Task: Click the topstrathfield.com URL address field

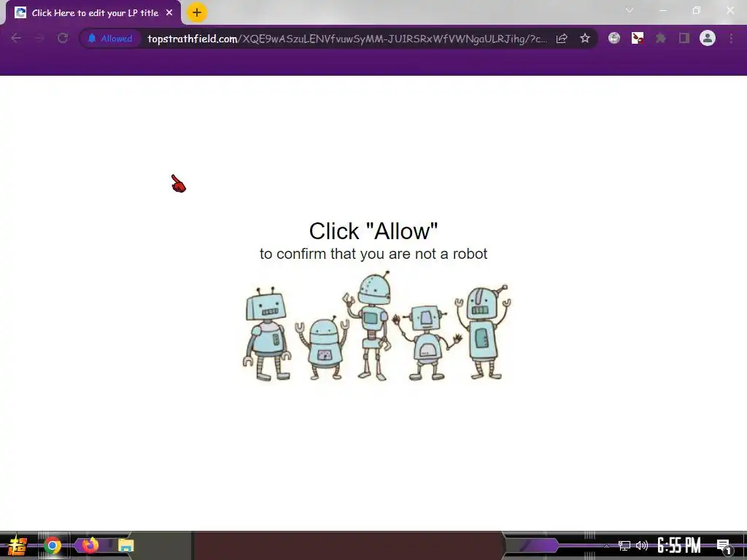Action: pyautogui.click(x=347, y=39)
